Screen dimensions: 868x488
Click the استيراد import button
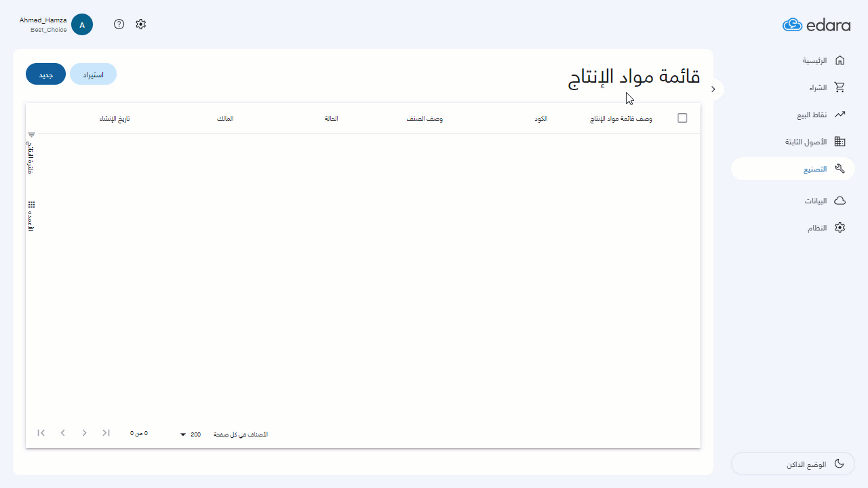tap(94, 75)
